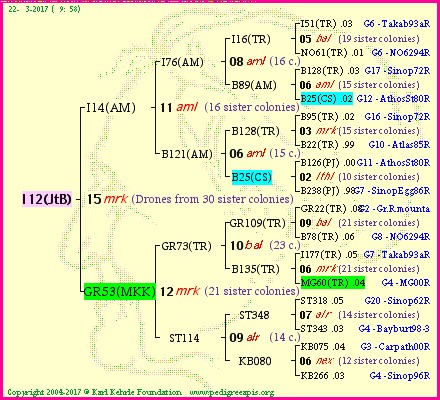Click the G3 - Carpath00R lineage link
This screenshot has height=400, width=440.
click(x=395, y=347)
